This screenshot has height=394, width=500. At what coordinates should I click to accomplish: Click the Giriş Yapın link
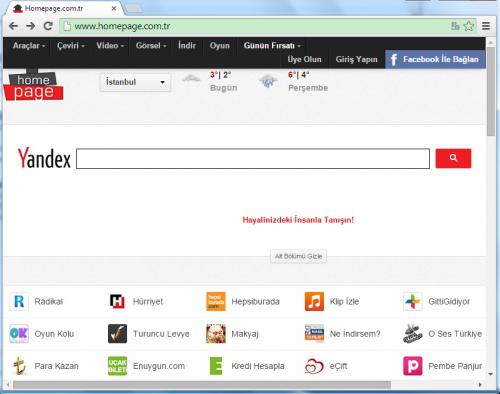[356, 59]
